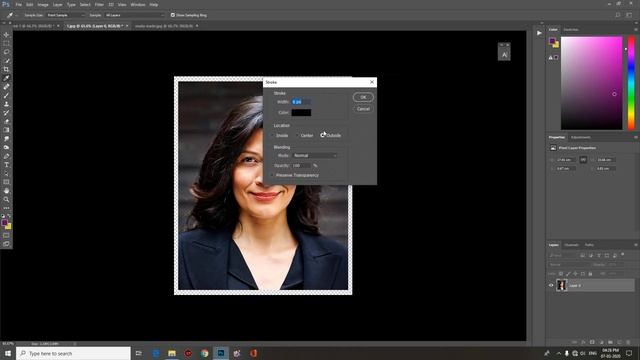The image size is (640, 360).
Task: Select the Rectangular Marquee tool
Action: point(6,43)
